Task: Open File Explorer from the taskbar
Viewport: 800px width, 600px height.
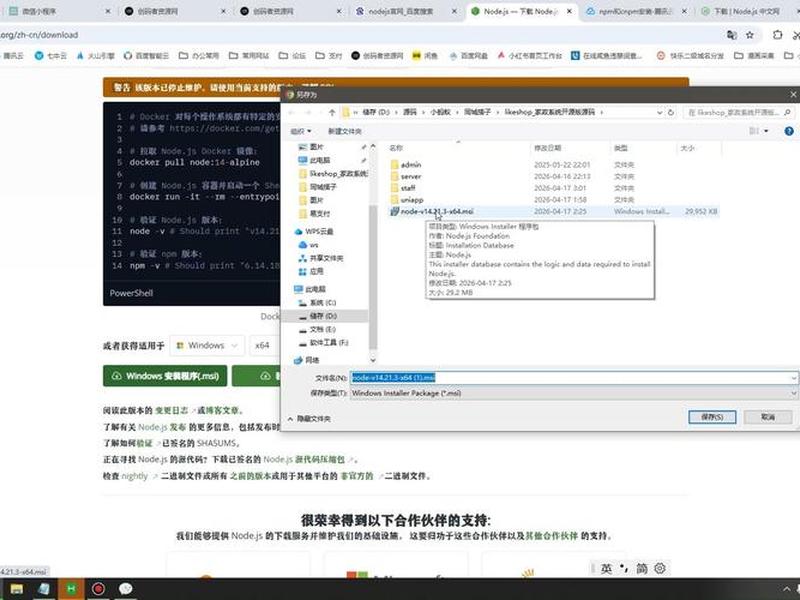Action: 17,589
